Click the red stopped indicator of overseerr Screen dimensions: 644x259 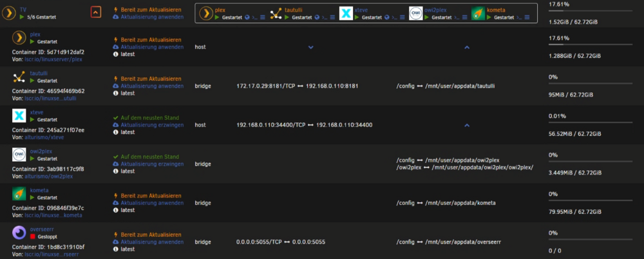point(32,237)
